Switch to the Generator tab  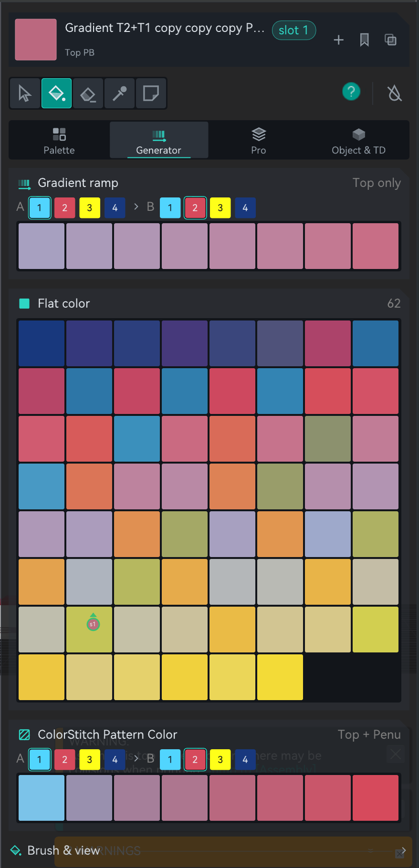(159, 140)
